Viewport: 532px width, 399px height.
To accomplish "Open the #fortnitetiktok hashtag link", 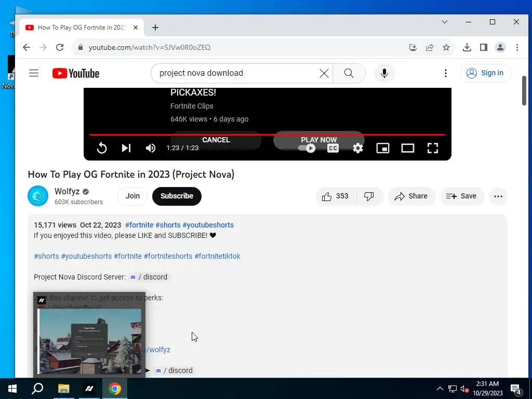I will click(218, 256).
